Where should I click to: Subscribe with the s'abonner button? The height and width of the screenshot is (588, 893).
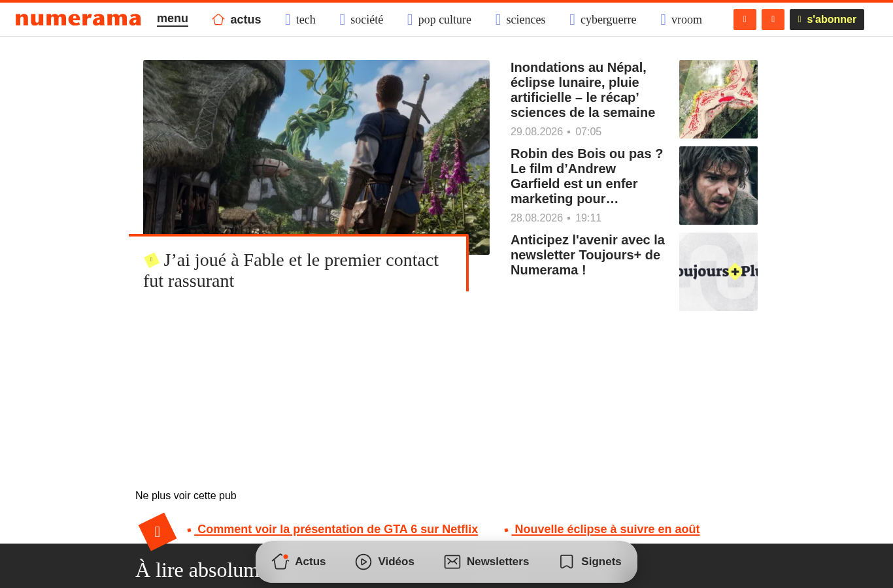[x=827, y=20]
